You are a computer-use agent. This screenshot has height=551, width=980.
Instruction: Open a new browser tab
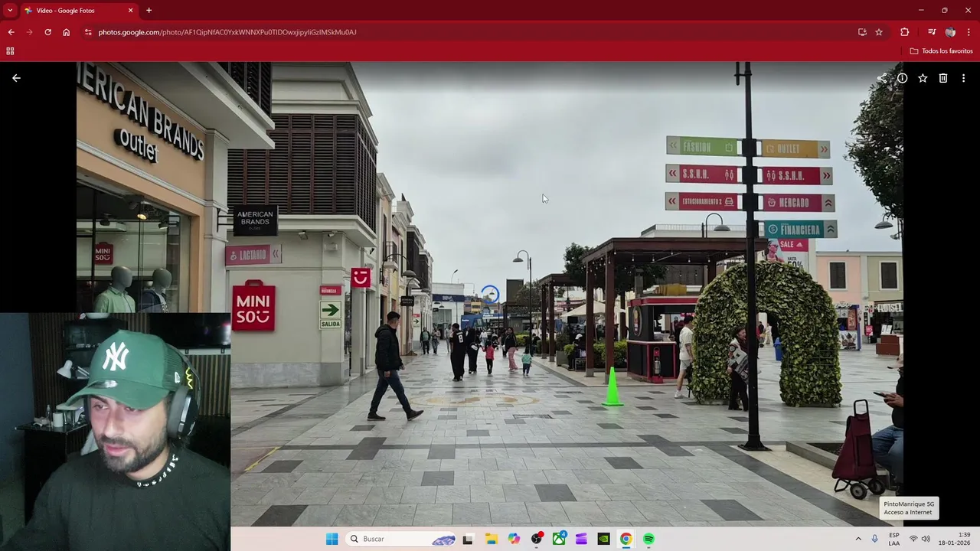149,11
